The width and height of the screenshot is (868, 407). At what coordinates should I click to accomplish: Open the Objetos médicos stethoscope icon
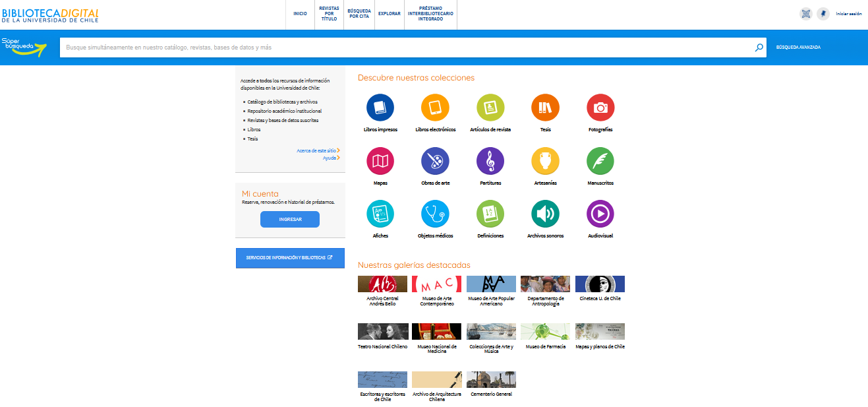(435, 213)
